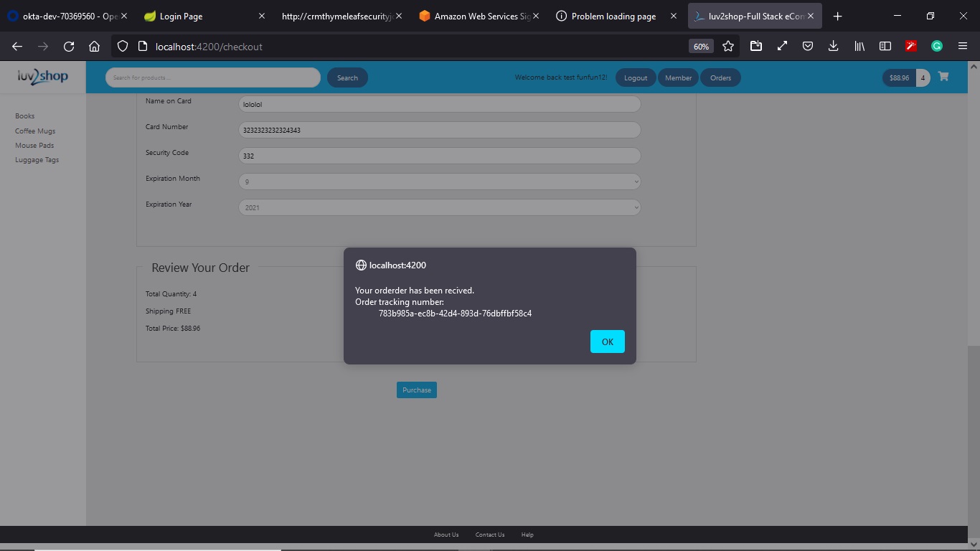Close the Login Page tab
The width and height of the screenshot is (980, 551).
pos(261,16)
